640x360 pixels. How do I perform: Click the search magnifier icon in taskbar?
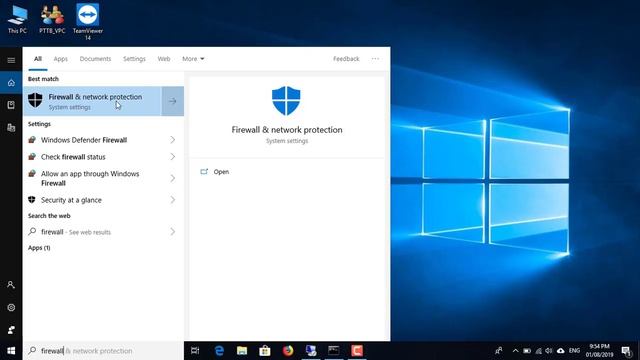32,350
